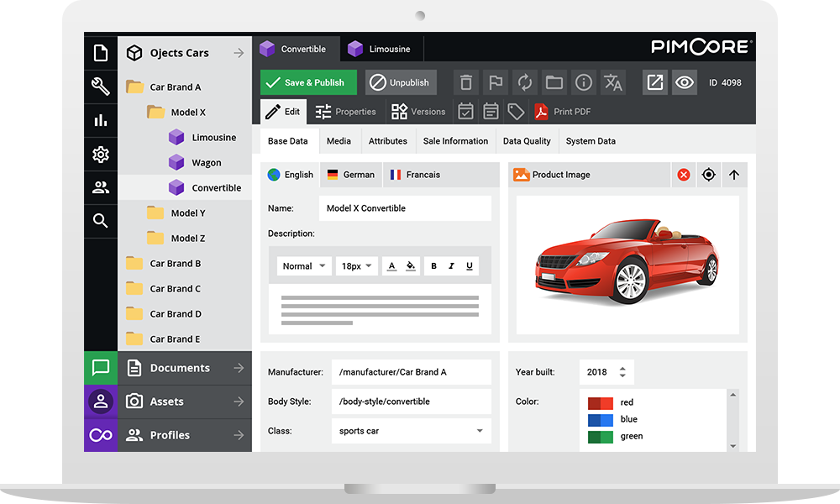The height and width of the screenshot is (504, 840).
Task: Open the settings gear in the sidebar
Action: click(x=100, y=154)
